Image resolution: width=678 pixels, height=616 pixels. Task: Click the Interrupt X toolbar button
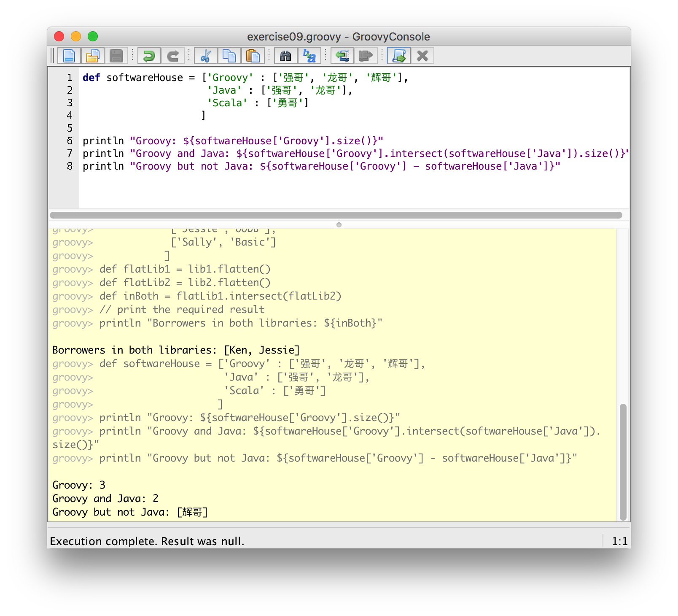[422, 56]
